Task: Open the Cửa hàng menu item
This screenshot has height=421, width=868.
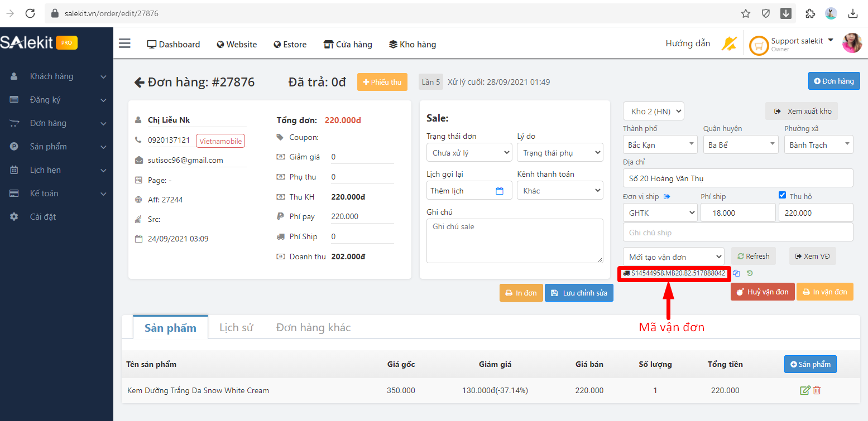Action: click(348, 44)
